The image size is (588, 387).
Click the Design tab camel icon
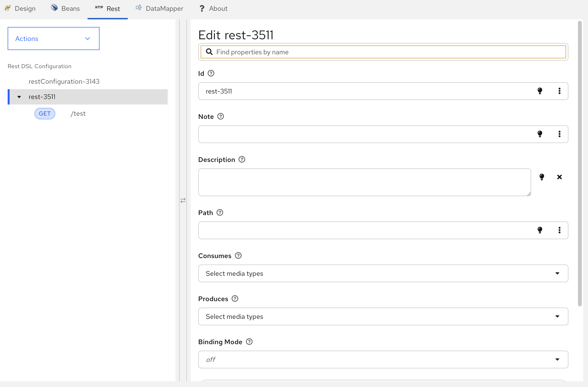point(8,8)
